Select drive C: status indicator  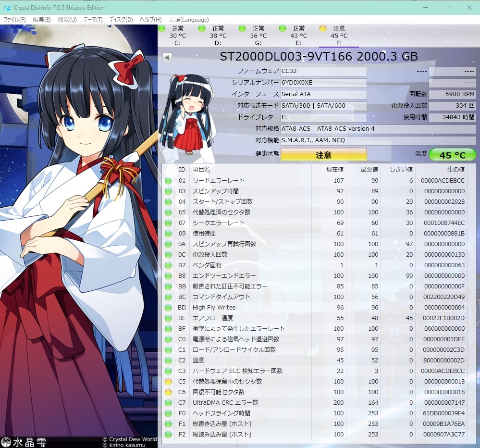pos(161,29)
